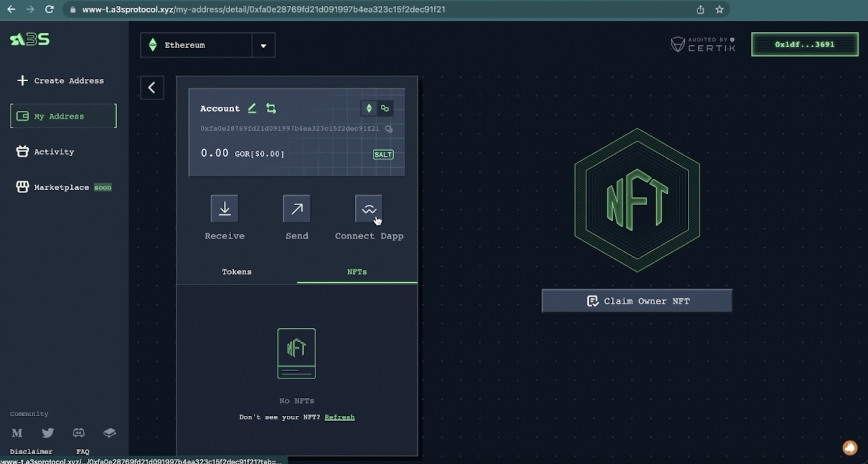Click the orange chat bubble icon

850,448
